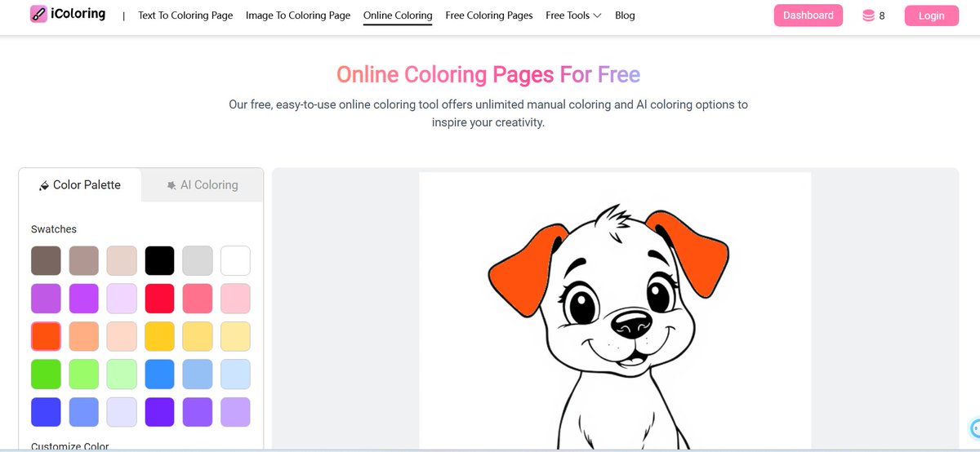This screenshot has width=980, height=452.
Task: Switch to the AI Coloring tab
Action: pos(203,185)
